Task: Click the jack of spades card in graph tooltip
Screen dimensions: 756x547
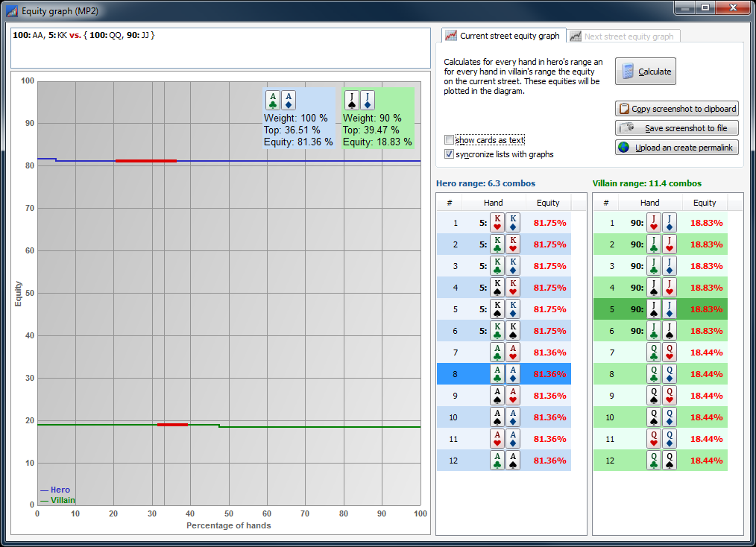Action: [x=352, y=101]
